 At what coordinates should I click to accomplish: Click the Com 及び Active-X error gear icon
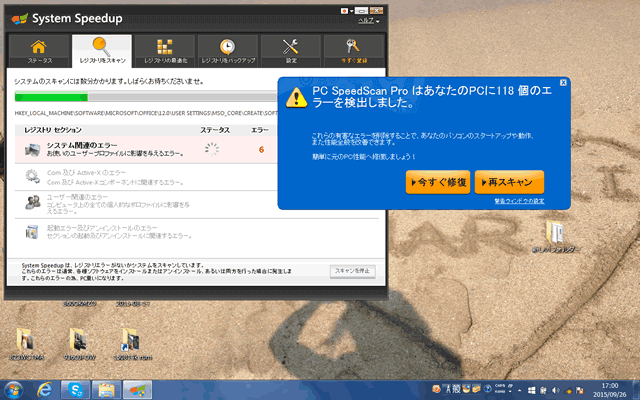pyautogui.click(x=33, y=177)
